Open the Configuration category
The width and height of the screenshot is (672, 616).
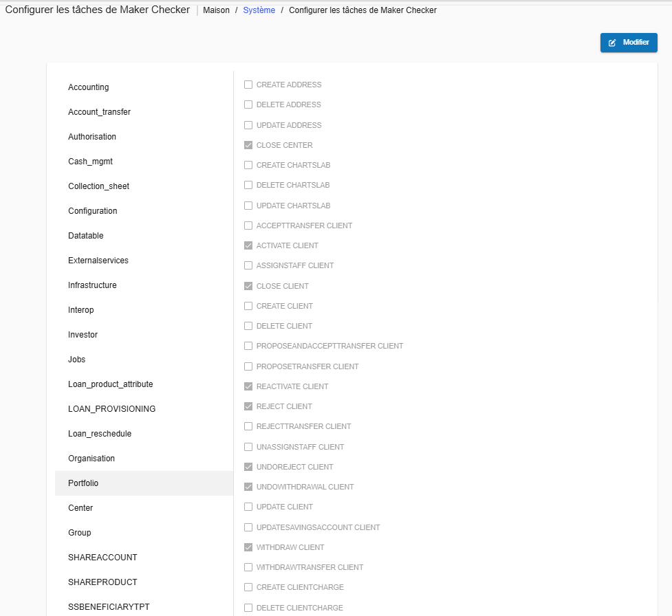[93, 211]
